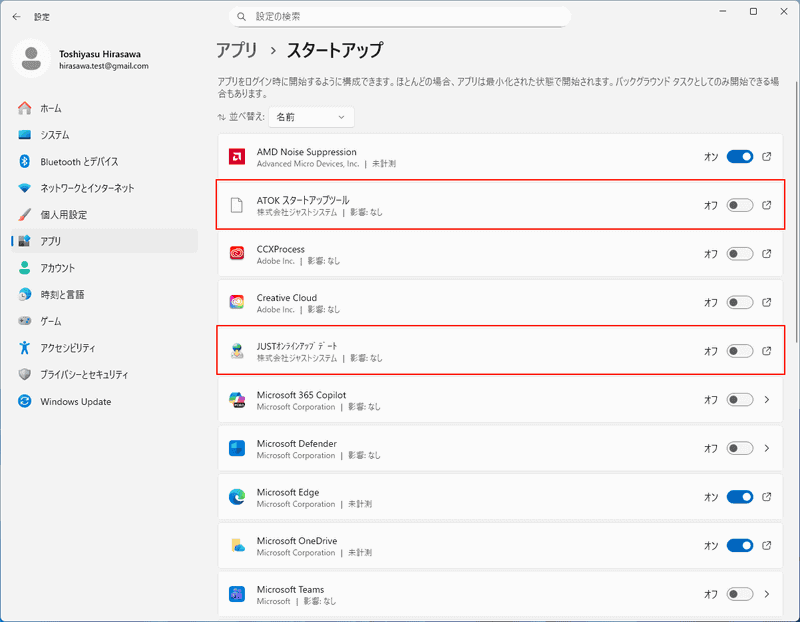The height and width of the screenshot is (622, 800).
Task: Open the 並べ替え sort dropdown
Action: [x=310, y=117]
